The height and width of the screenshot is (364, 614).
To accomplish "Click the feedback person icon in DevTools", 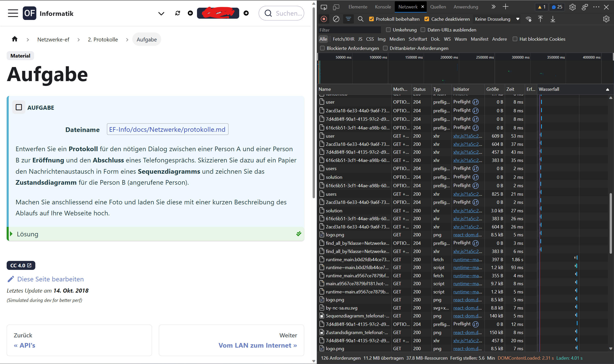I will (585, 7).
